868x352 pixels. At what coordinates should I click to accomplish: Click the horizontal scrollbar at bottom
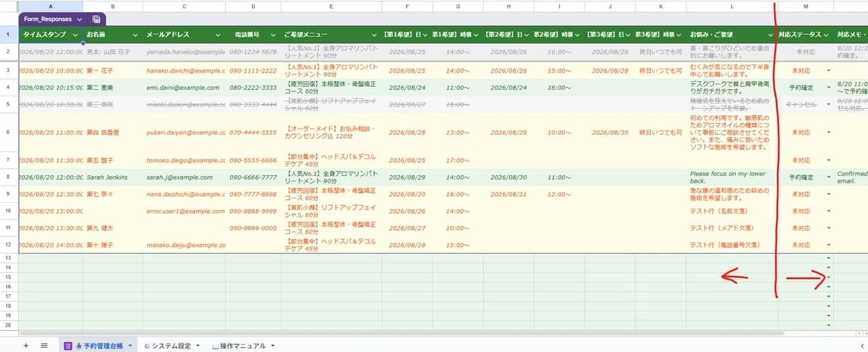click(x=401, y=333)
